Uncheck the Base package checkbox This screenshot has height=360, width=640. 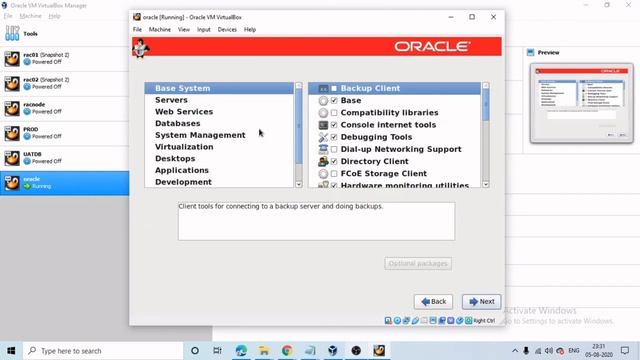coord(334,100)
